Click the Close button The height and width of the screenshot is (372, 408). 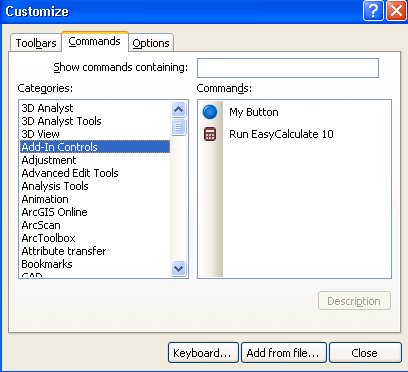coord(365,353)
